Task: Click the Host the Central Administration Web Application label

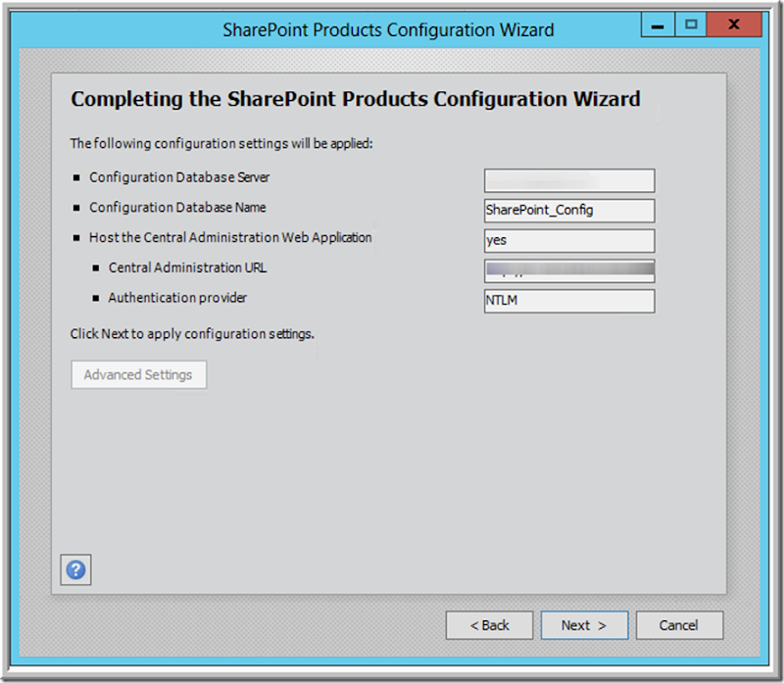Action: [230, 237]
